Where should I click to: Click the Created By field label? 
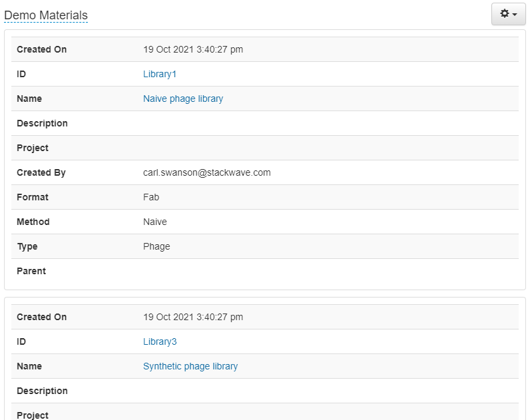pyautogui.click(x=41, y=172)
